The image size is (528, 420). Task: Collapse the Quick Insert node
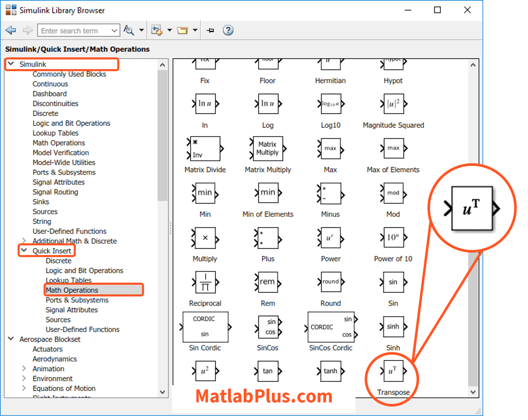(x=24, y=250)
